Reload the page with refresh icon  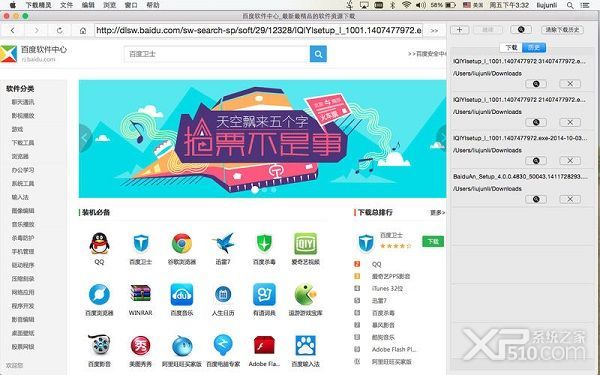(x=59, y=31)
